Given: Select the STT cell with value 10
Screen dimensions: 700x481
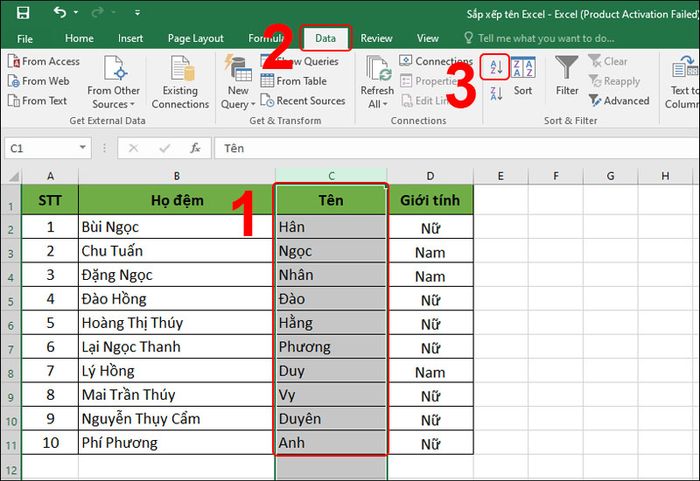Looking at the screenshot, I should click(50, 443).
